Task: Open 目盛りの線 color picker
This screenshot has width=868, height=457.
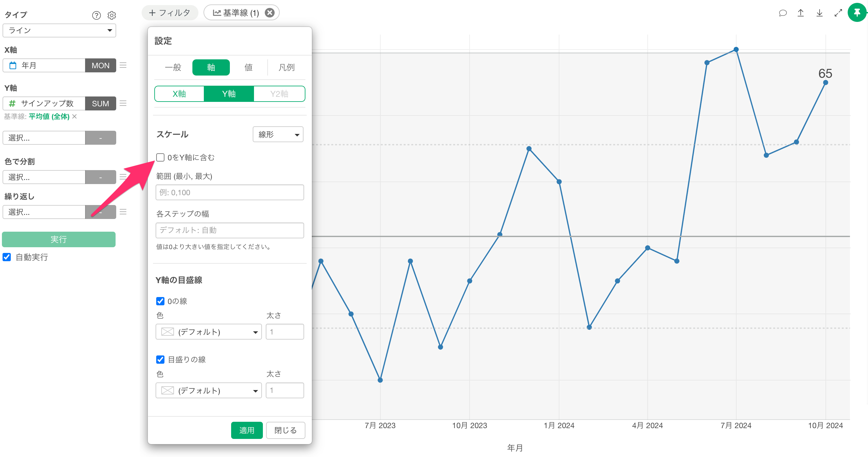Action: (x=209, y=390)
